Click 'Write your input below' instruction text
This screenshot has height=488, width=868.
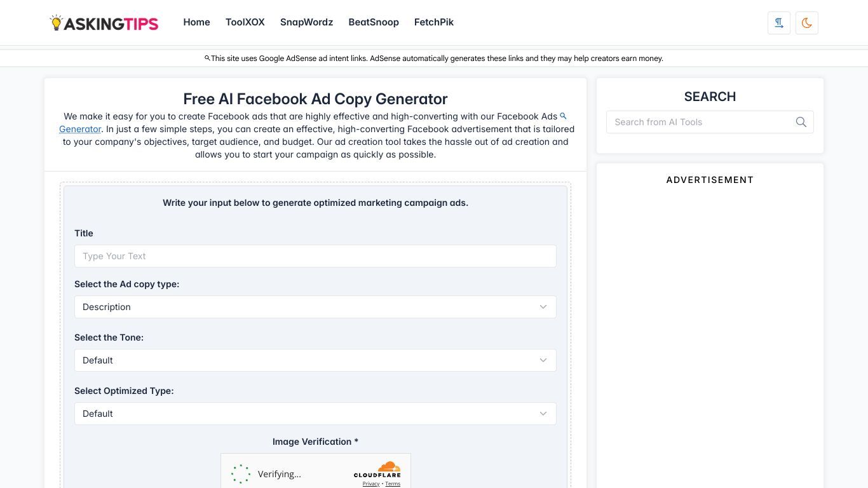(x=315, y=203)
